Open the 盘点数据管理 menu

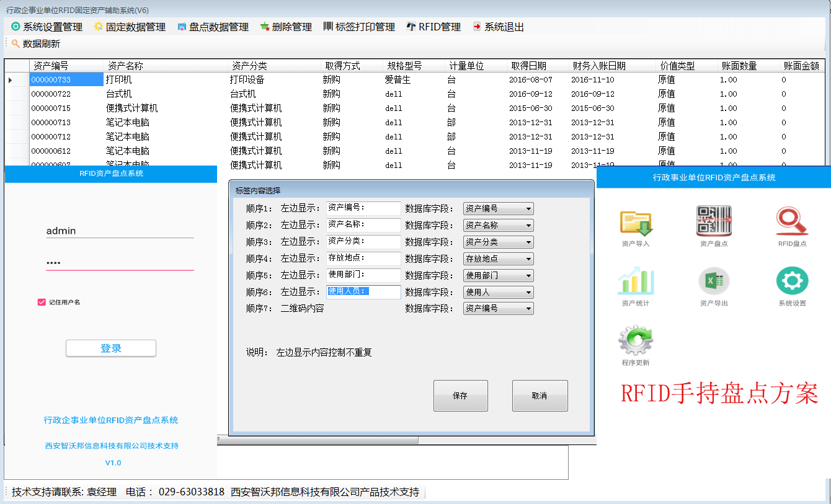click(x=213, y=27)
